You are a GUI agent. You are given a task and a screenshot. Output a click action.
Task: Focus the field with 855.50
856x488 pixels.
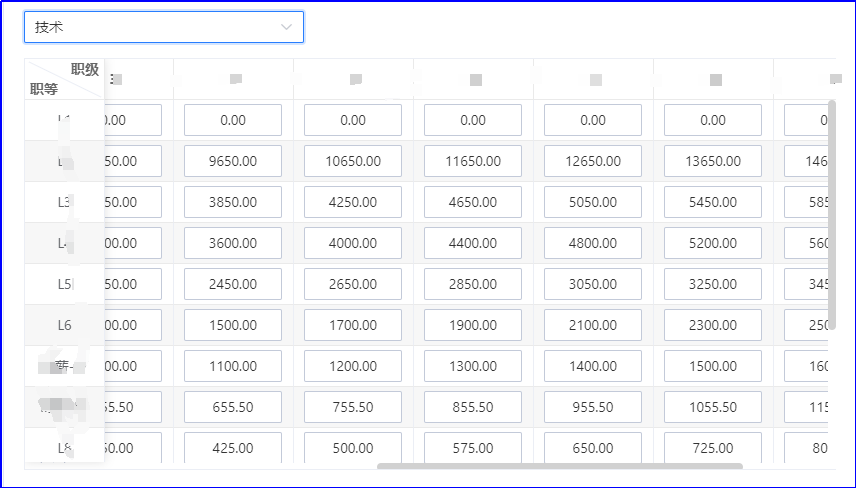pyautogui.click(x=473, y=407)
